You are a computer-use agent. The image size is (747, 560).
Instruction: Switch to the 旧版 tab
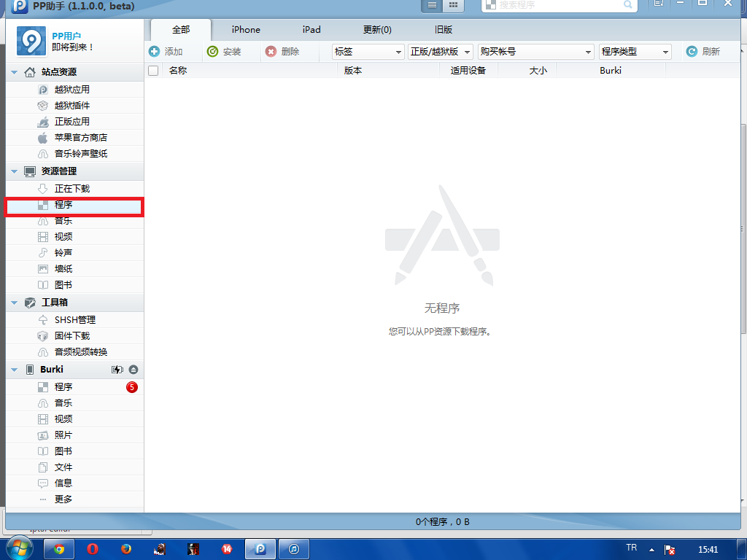tap(443, 29)
